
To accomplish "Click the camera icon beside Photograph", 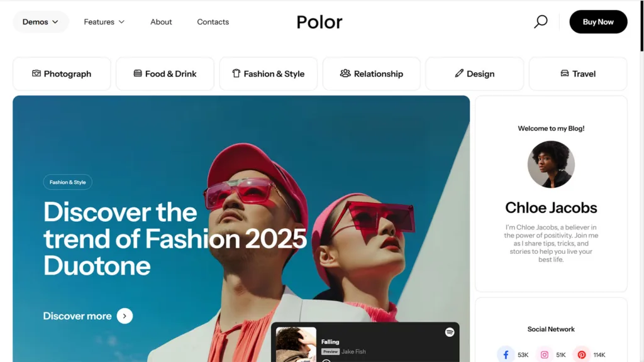I will [36, 73].
